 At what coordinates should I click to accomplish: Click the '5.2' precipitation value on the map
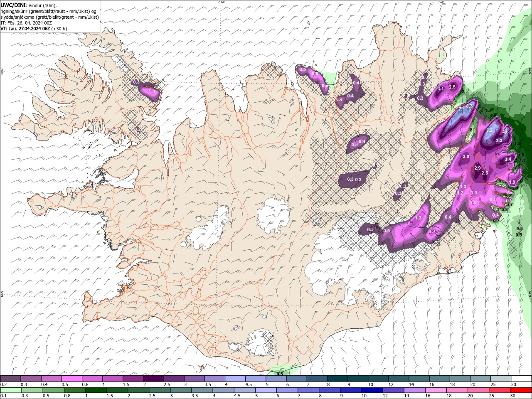click(x=489, y=130)
